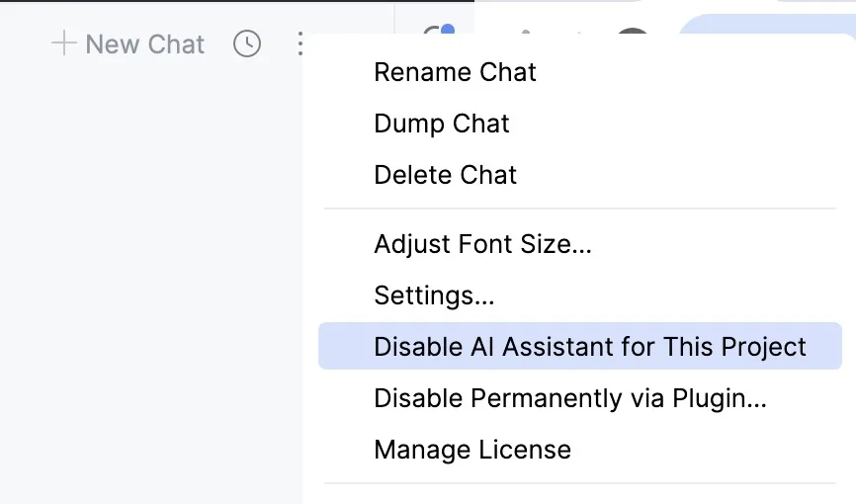The image size is (856, 504).
Task: Click the plus icon beside New Chat
Action: [63, 43]
